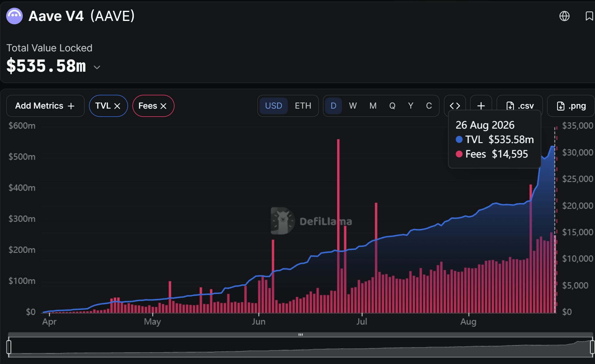Click the Aug label on the x-axis
Image resolution: width=595 pixels, height=364 pixels.
468,322
